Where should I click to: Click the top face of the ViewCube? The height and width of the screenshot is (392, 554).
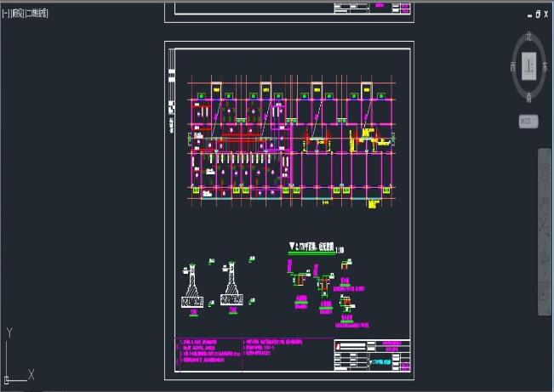528,65
